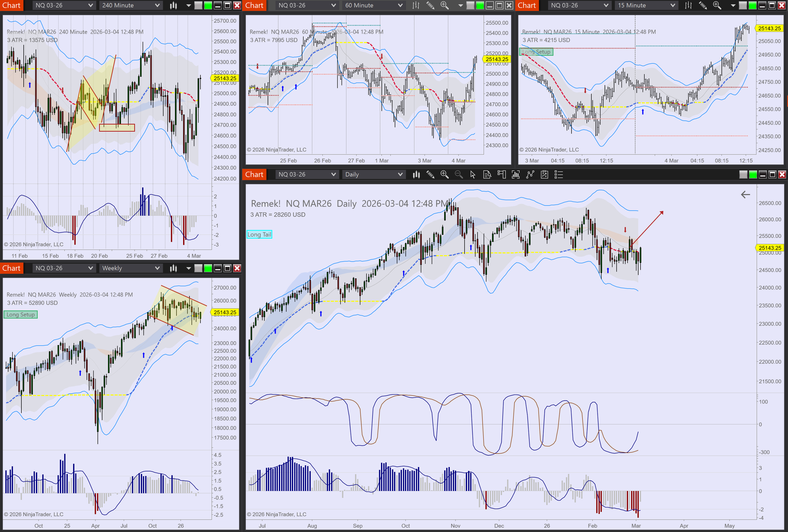
Task: Click Long Tail label on Daily chart
Action: click(259, 234)
